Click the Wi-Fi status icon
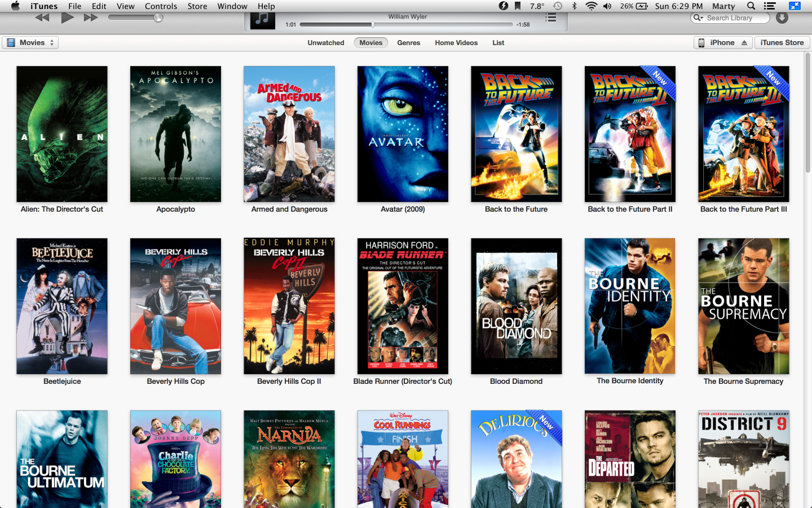The height and width of the screenshot is (508, 812). pyautogui.click(x=591, y=6)
